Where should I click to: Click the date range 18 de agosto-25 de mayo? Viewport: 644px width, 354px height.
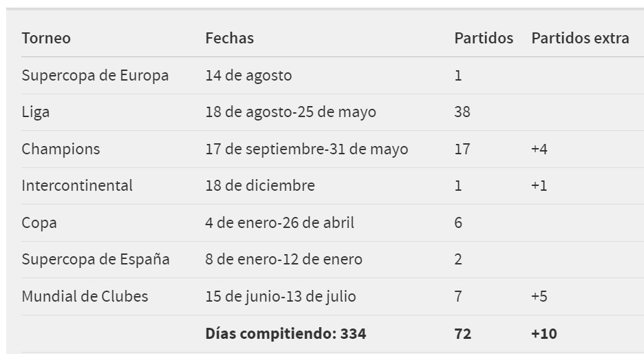coord(291,112)
